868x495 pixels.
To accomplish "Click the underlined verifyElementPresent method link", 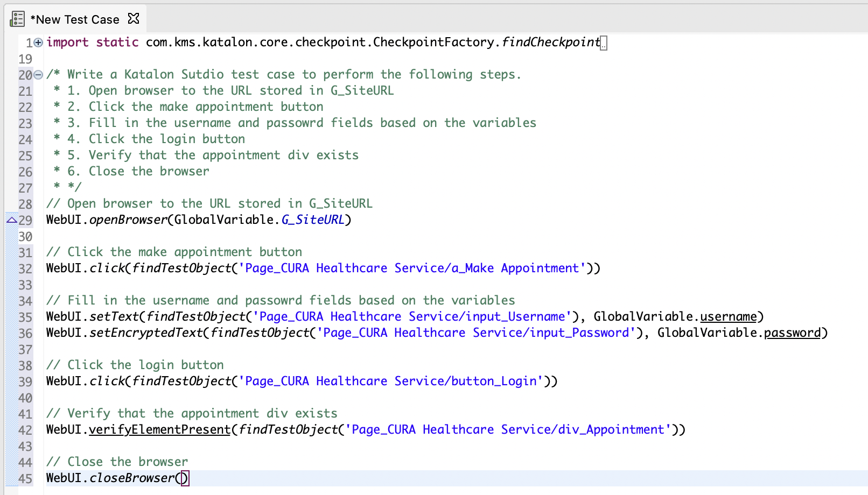I will (159, 429).
